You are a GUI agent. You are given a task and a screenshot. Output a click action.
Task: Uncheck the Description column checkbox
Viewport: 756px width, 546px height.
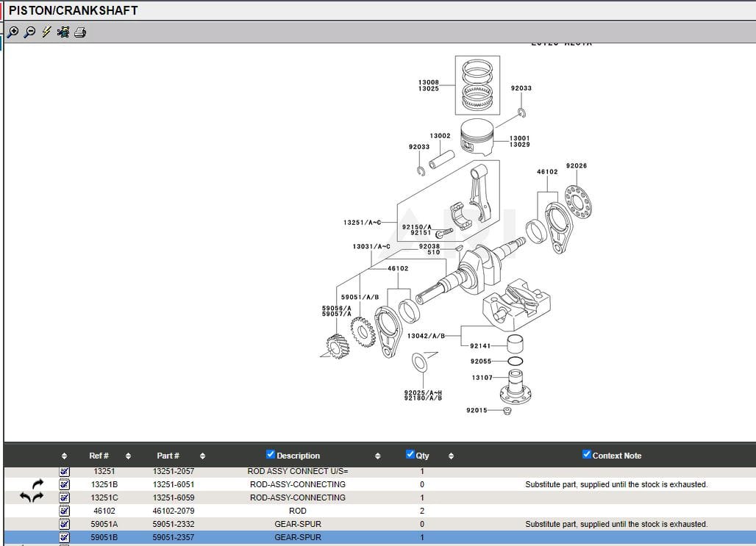(x=270, y=455)
